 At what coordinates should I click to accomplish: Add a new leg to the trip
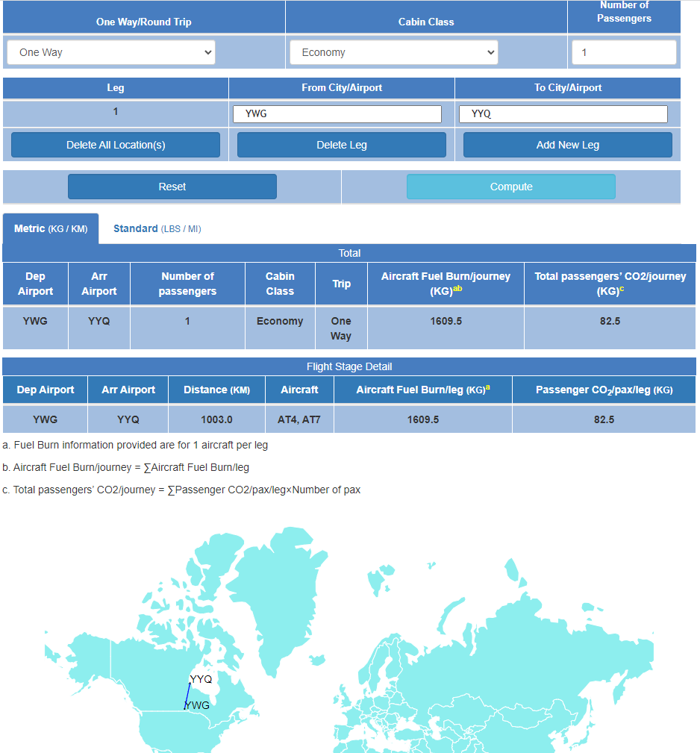point(567,145)
